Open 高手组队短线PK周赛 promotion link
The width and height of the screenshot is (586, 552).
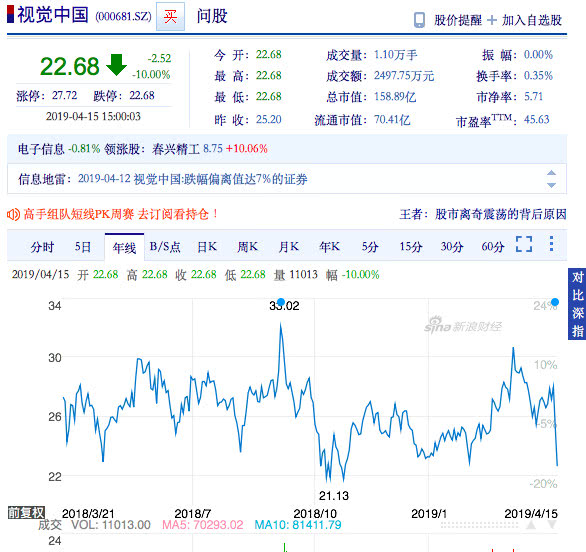pyautogui.click(x=120, y=214)
